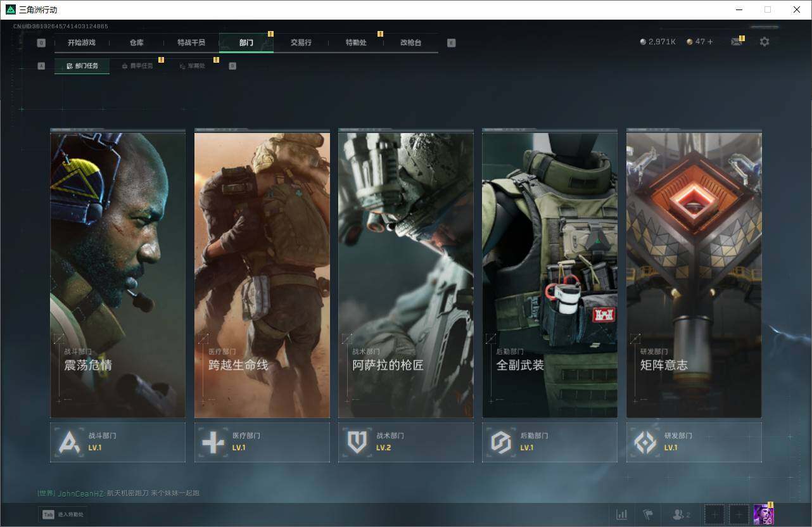Click the 医疗部门 cross emblem icon
The width and height of the screenshot is (812, 527).
[213, 442]
